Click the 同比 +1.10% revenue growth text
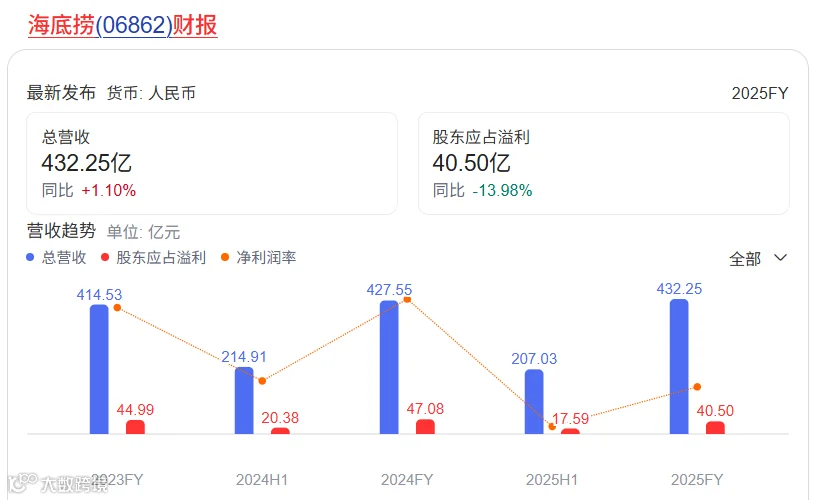This screenshot has height=500, width=821. coord(89,190)
